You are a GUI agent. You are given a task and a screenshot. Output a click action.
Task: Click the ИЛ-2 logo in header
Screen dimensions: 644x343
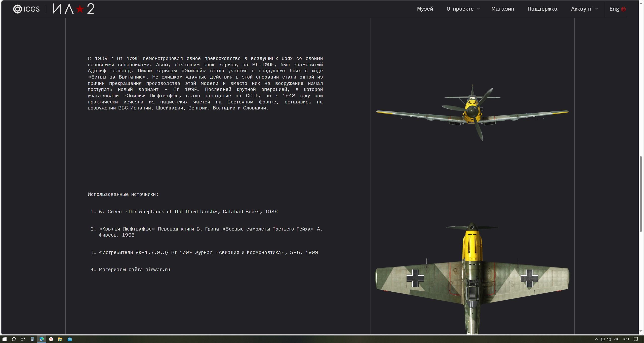[73, 9]
